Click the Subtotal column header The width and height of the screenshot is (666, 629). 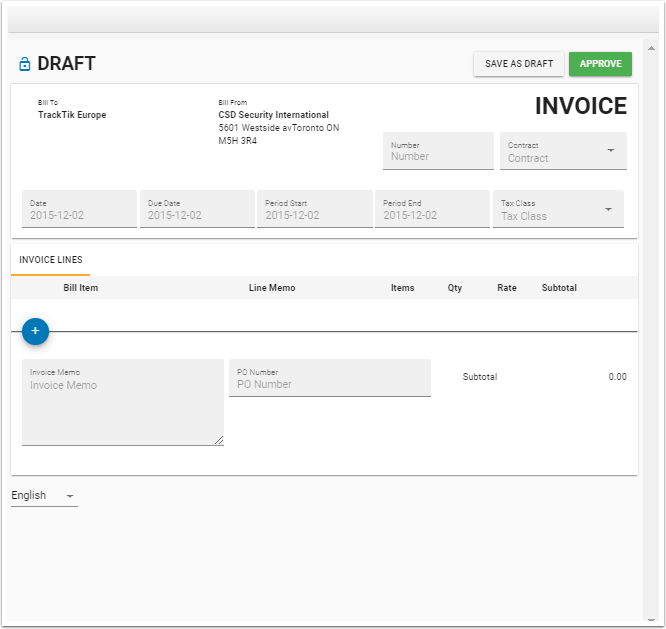(559, 288)
